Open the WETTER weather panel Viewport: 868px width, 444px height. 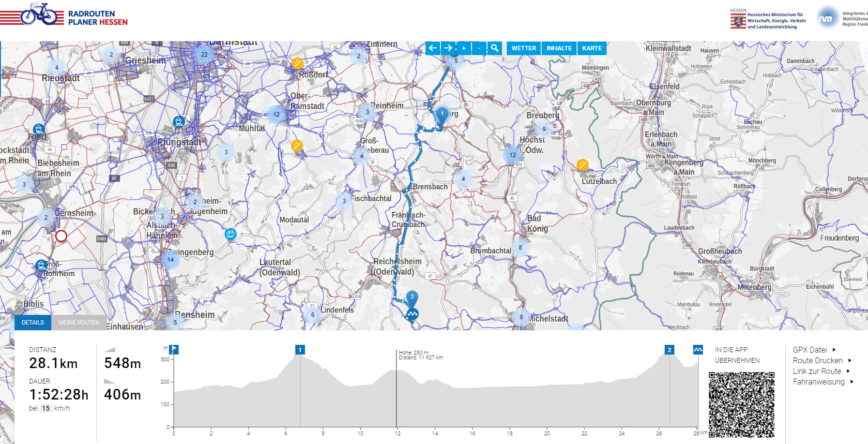[x=523, y=48]
